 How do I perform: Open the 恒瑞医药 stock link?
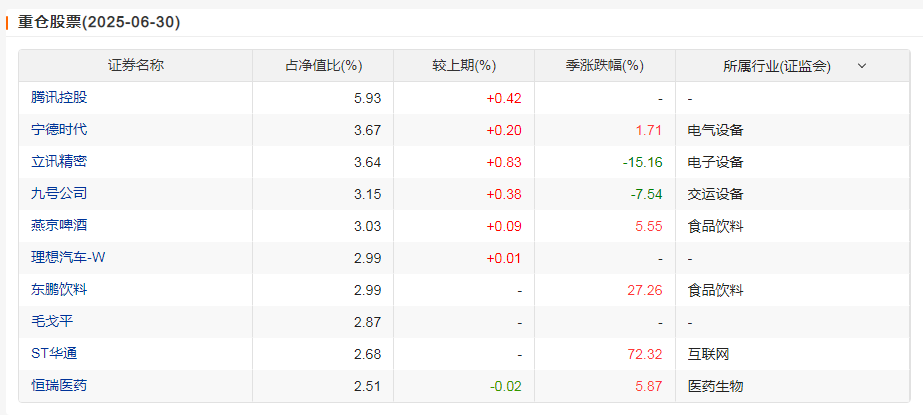point(59,386)
